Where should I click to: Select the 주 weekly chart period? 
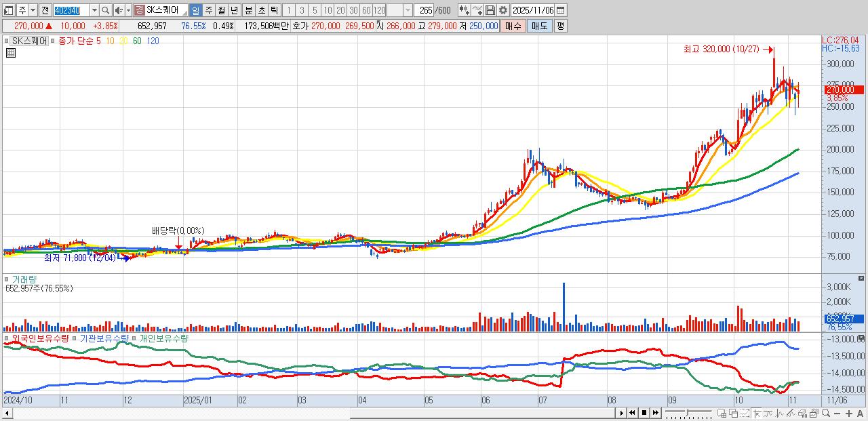tap(208, 10)
